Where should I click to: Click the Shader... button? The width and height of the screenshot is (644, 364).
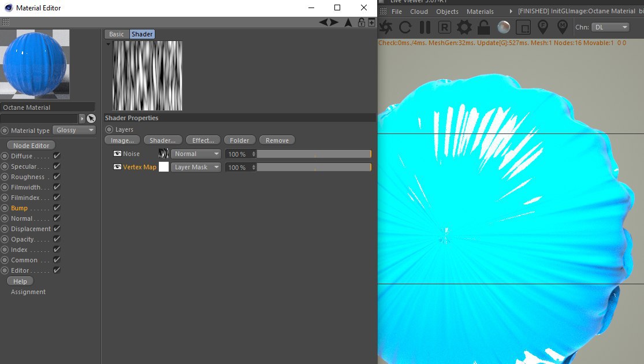click(163, 140)
